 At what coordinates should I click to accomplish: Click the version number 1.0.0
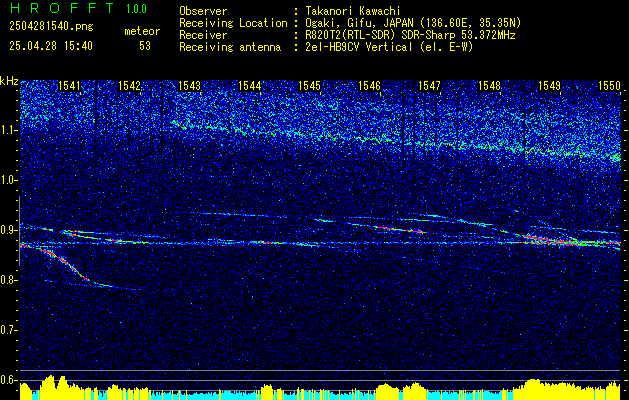(136, 9)
